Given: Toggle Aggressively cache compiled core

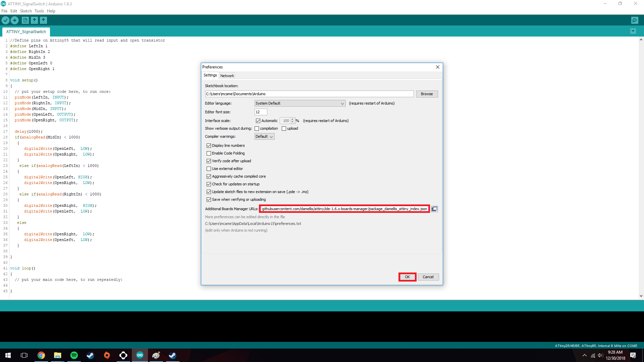Looking at the screenshot, I should click(x=209, y=176).
